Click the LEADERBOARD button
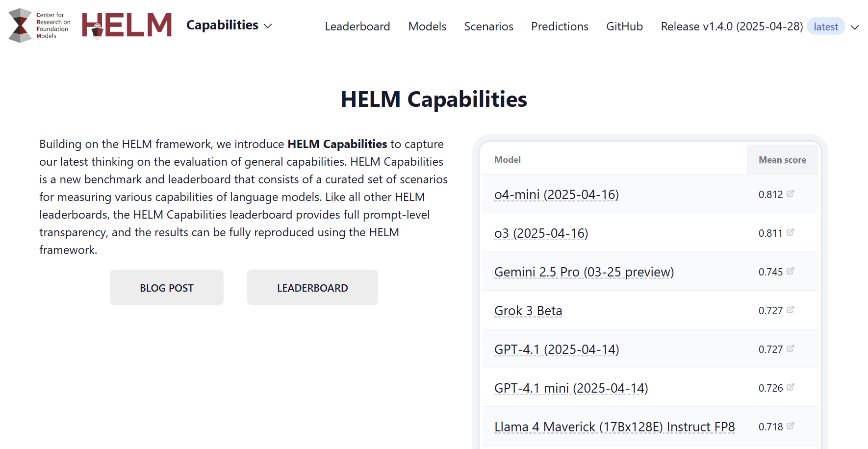 pyautogui.click(x=312, y=287)
